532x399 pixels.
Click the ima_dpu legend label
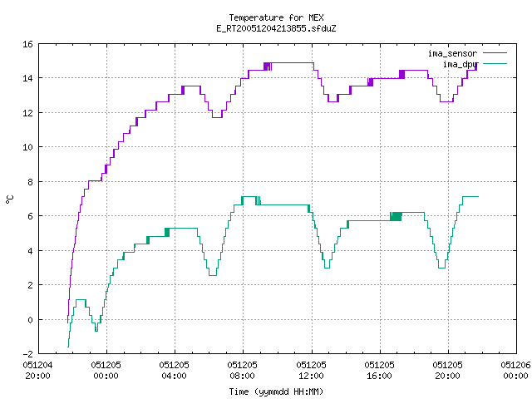click(461, 64)
